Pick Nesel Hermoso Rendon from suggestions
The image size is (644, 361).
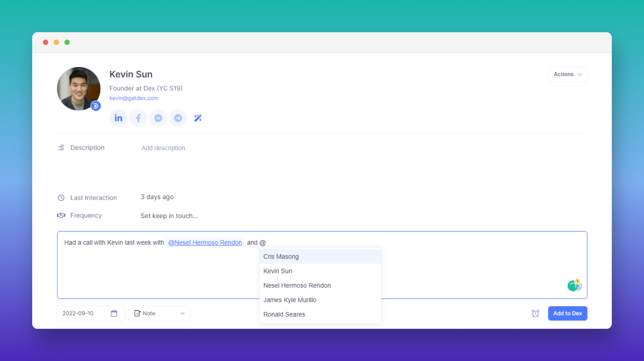(320, 286)
